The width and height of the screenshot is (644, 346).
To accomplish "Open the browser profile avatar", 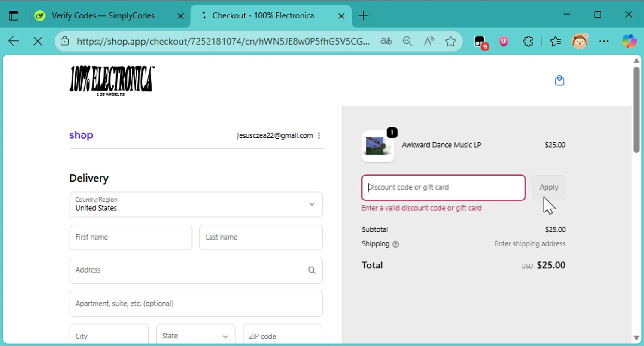I will [x=580, y=41].
